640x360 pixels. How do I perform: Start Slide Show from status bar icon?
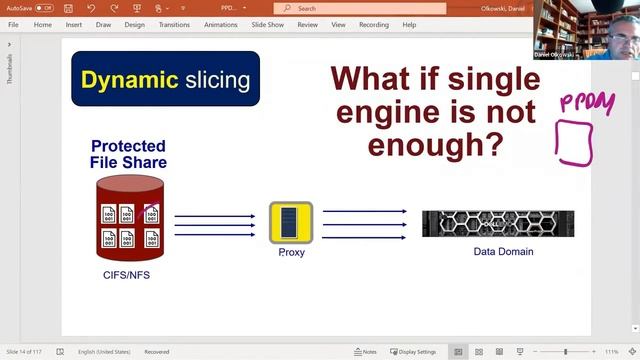point(520,352)
